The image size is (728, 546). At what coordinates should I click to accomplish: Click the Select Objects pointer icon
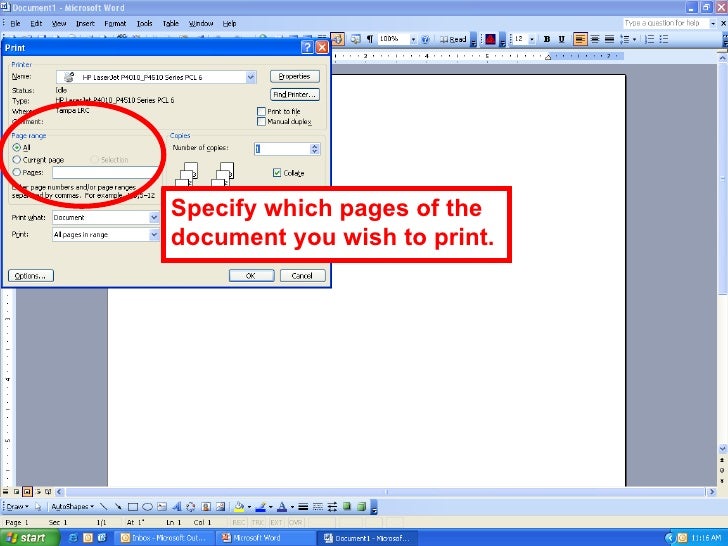pos(38,507)
